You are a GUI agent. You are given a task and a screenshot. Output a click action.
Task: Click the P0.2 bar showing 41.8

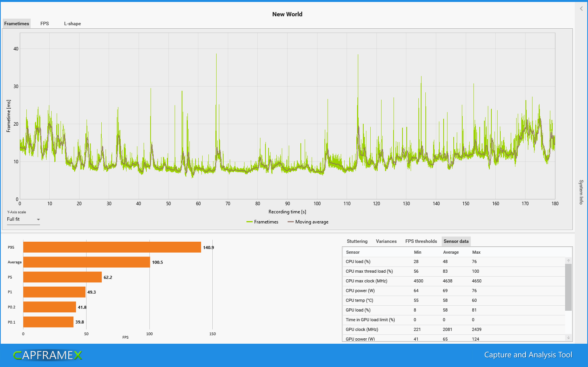(x=50, y=307)
